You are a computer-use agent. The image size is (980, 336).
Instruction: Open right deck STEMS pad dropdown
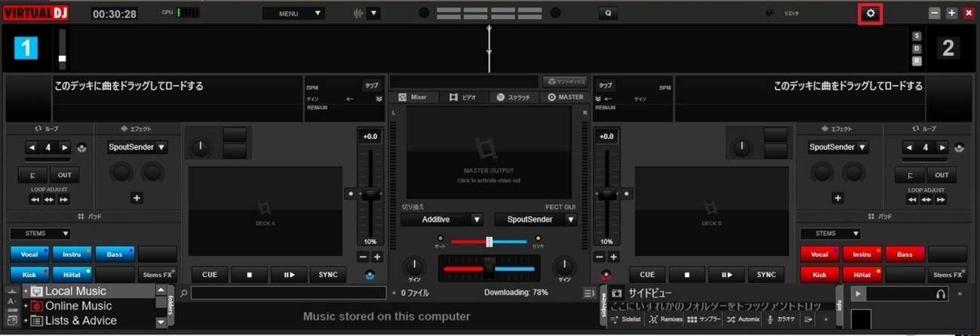tap(831, 234)
